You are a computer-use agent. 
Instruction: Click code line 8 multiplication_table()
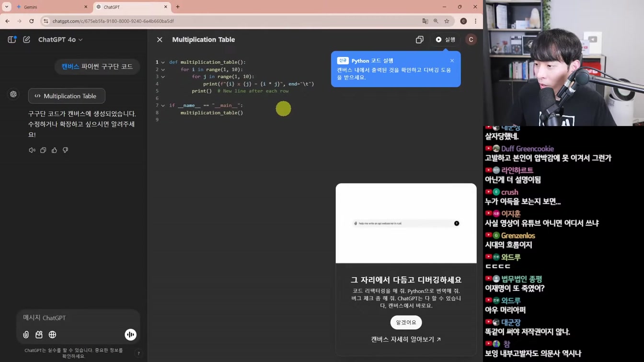coord(212,113)
